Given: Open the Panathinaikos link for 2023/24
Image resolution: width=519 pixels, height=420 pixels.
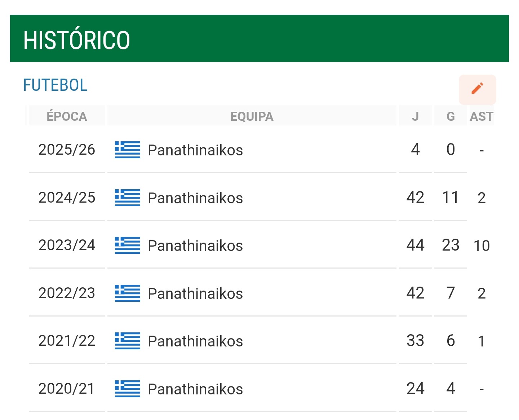Looking at the screenshot, I should [x=195, y=246].
